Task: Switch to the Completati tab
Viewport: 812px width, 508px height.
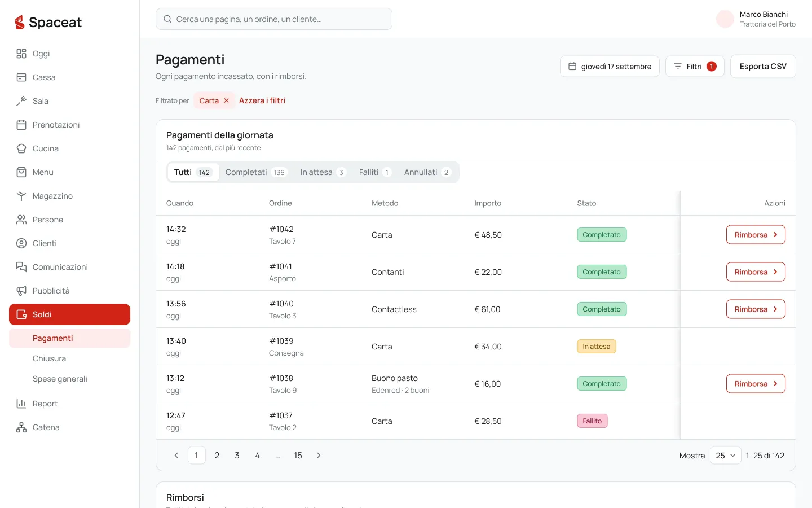Action: pos(256,172)
